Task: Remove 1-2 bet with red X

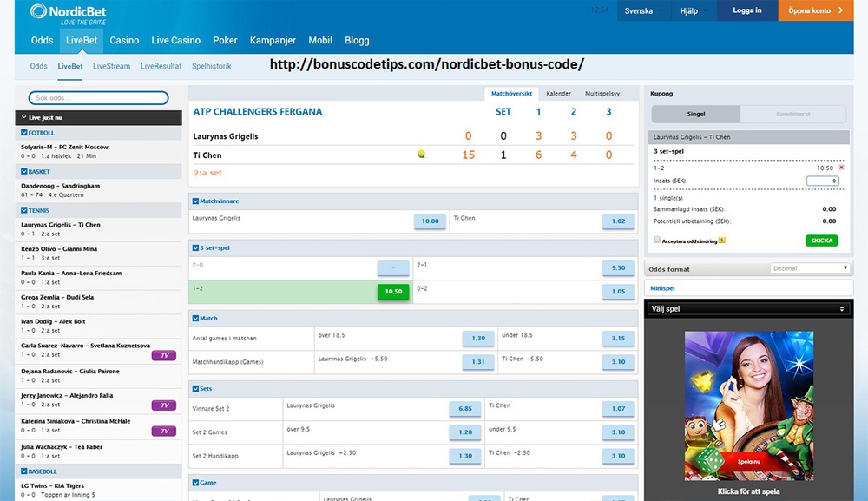Action: click(x=841, y=168)
